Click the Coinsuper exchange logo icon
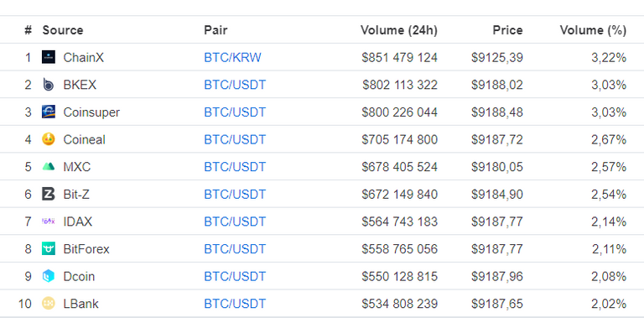Screen dimensions: 644x318 [x=49, y=112]
